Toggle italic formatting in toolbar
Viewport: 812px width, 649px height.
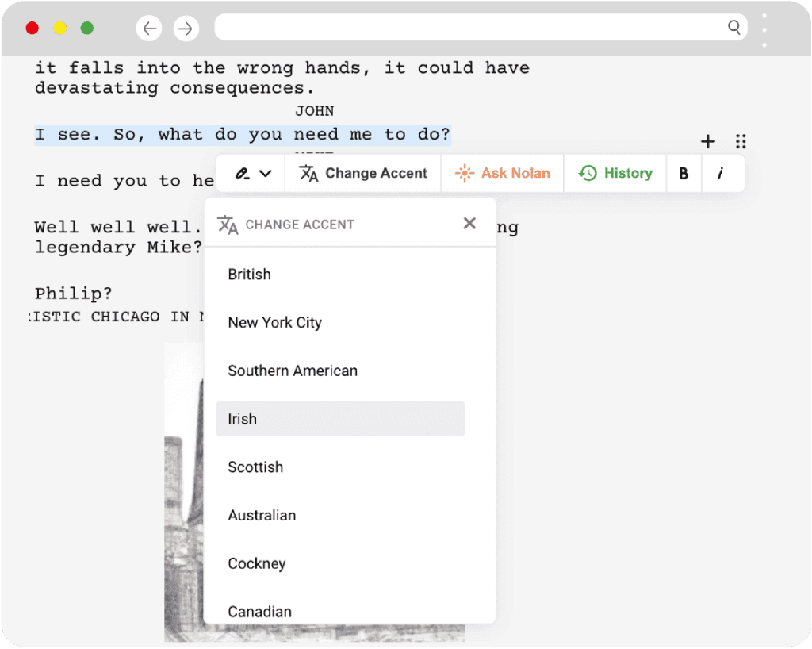pos(721,174)
